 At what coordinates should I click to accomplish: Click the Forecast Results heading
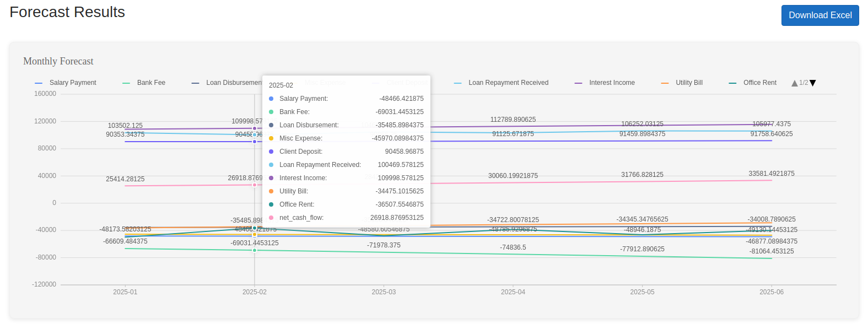[x=67, y=12]
